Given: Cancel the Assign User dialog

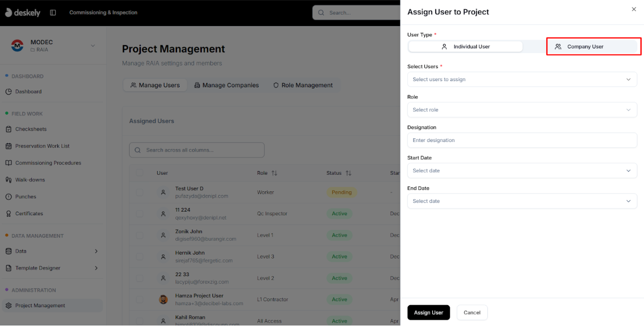Looking at the screenshot, I should 472,312.
